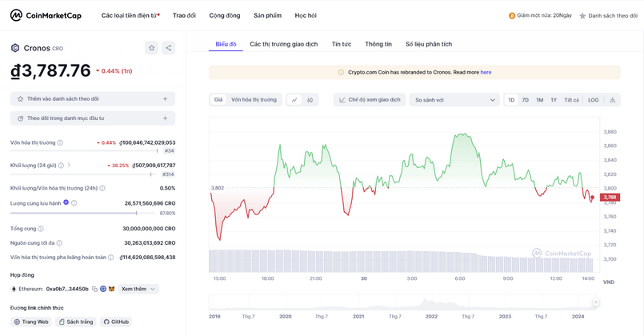Switch to line chart view icon
Image resolution: width=644 pixels, height=336 pixels.
click(x=294, y=100)
